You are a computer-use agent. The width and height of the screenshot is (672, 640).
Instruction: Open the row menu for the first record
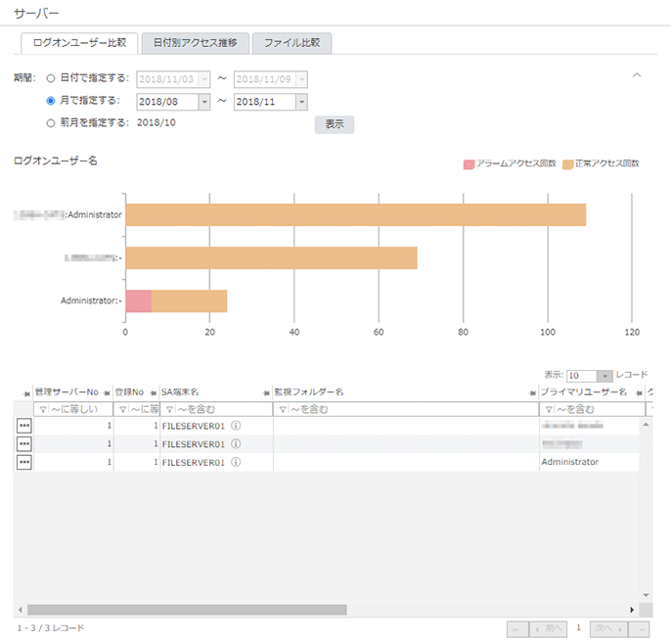[23, 427]
